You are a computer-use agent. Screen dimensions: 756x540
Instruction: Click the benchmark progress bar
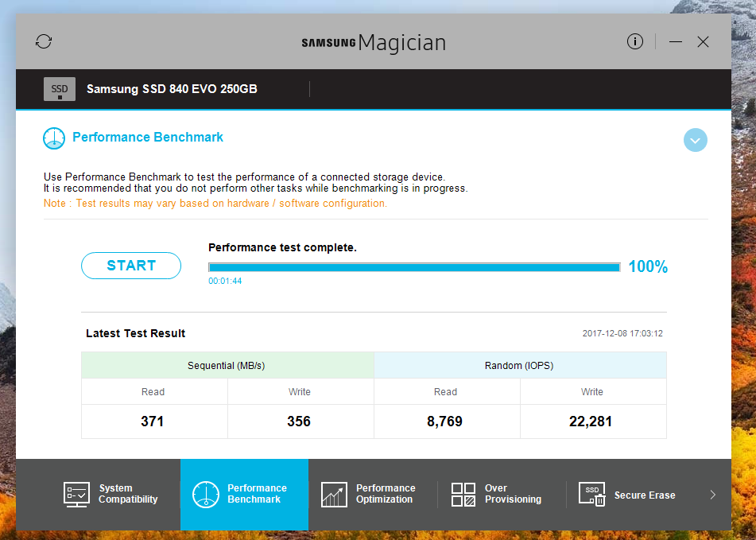(414, 267)
